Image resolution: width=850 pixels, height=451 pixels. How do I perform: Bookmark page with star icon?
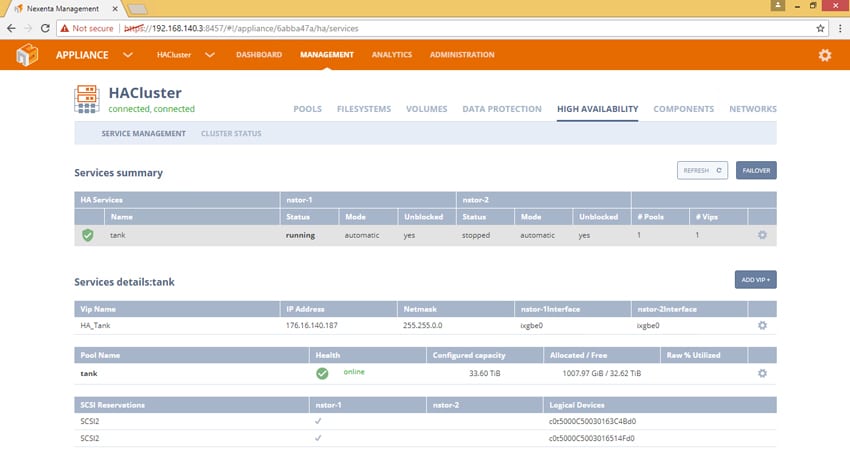820,28
